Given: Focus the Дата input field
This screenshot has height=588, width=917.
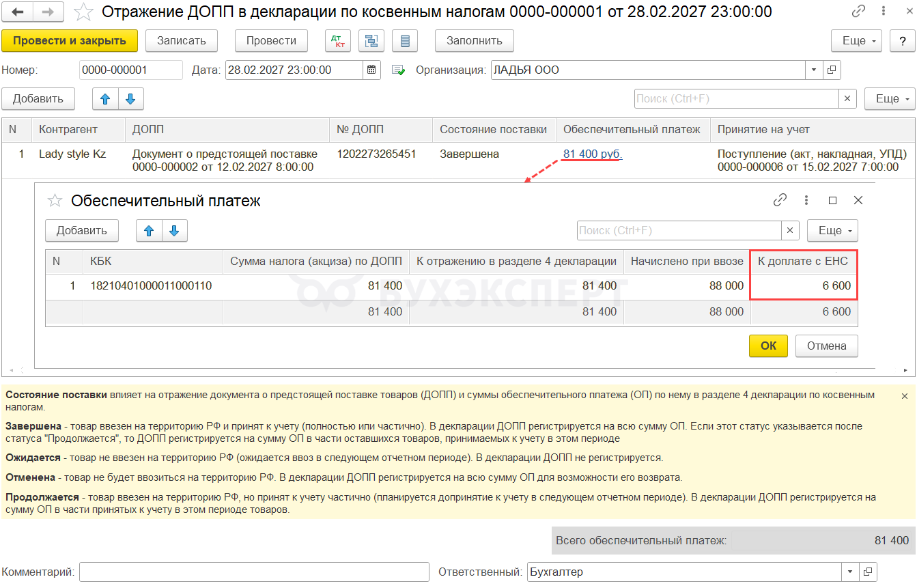Looking at the screenshot, I should click(x=295, y=70).
